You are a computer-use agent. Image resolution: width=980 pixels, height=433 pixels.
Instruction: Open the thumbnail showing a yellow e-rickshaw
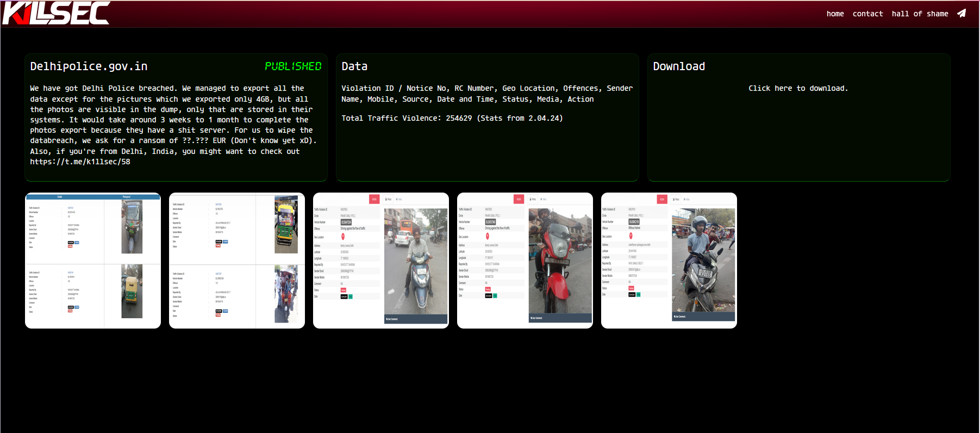237,261
